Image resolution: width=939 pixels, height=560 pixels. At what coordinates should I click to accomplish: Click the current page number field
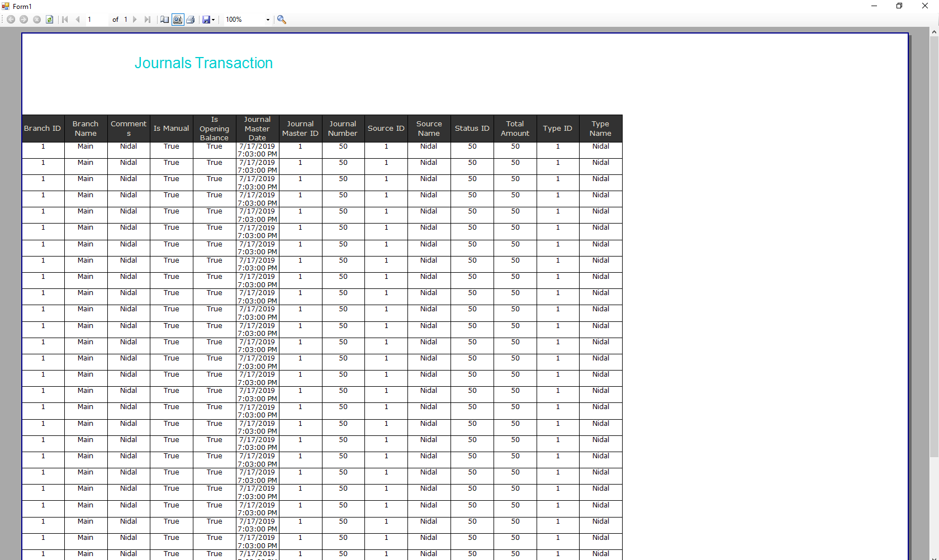pos(96,20)
